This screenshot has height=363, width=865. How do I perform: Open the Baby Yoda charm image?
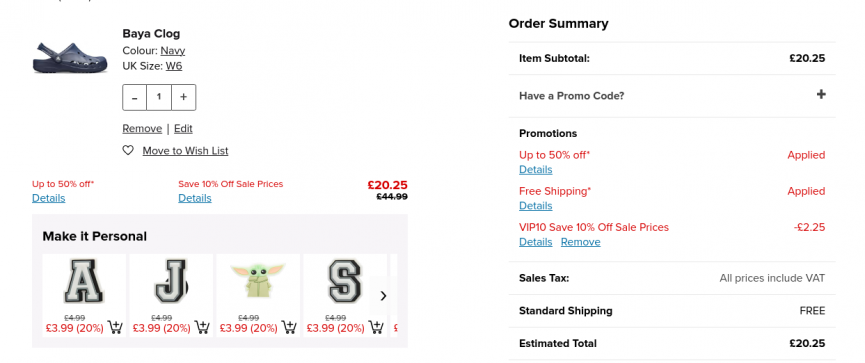[x=258, y=281]
